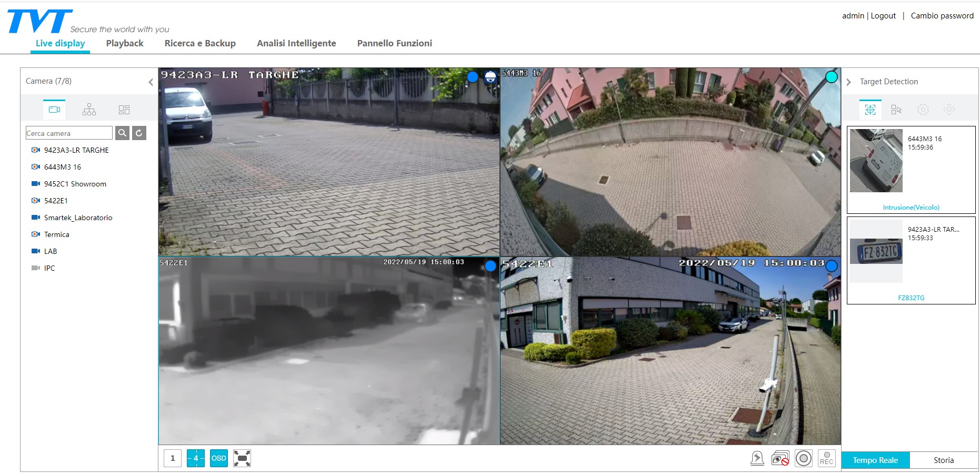
Task: Open the FZ832TG license plate thumbnail
Action: pos(876,251)
